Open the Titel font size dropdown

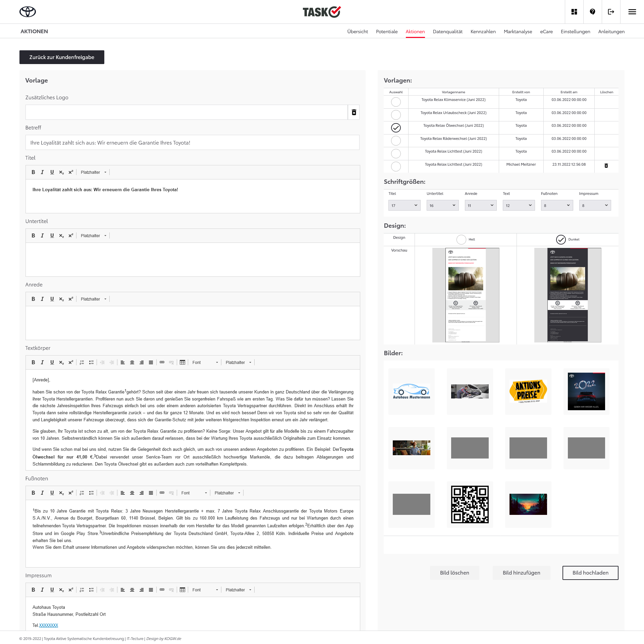pos(404,205)
